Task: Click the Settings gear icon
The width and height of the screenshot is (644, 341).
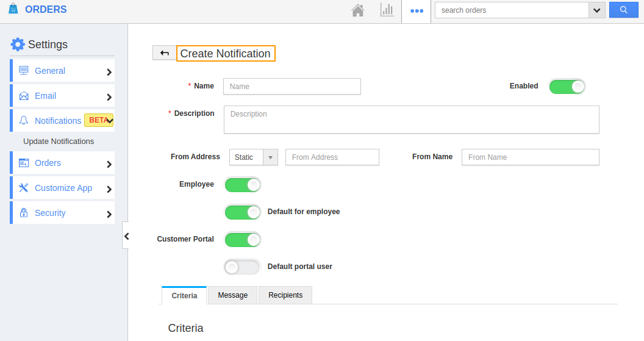Action: click(x=18, y=45)
